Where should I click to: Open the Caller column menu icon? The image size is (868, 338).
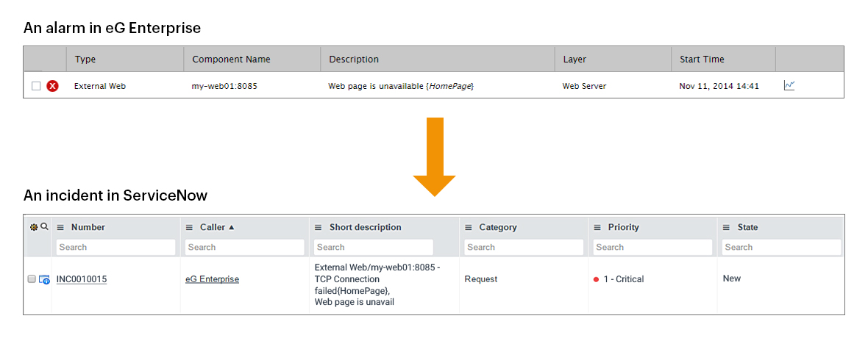pos(189,227)
